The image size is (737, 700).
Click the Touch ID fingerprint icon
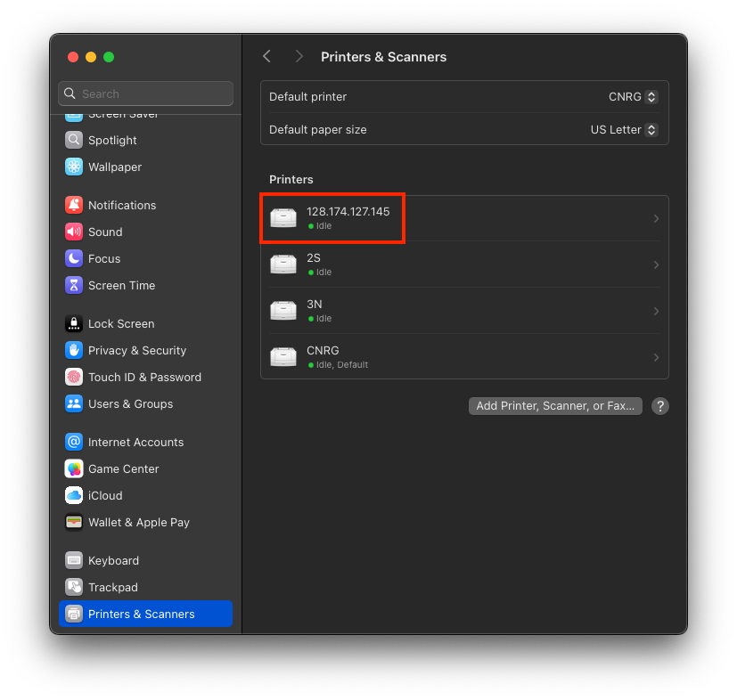(x=74, y=377)
